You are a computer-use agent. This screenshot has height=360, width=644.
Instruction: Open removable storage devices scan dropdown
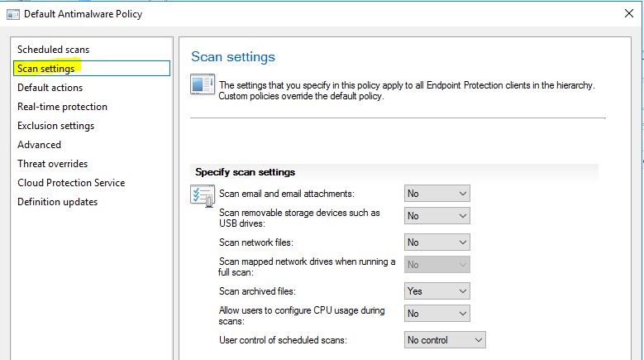pos(436,216)
